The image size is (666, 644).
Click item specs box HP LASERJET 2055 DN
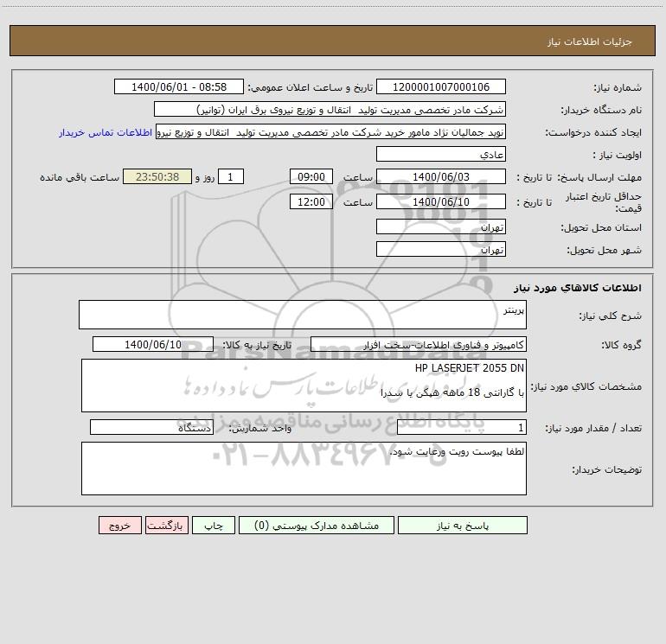coord(304,386)
